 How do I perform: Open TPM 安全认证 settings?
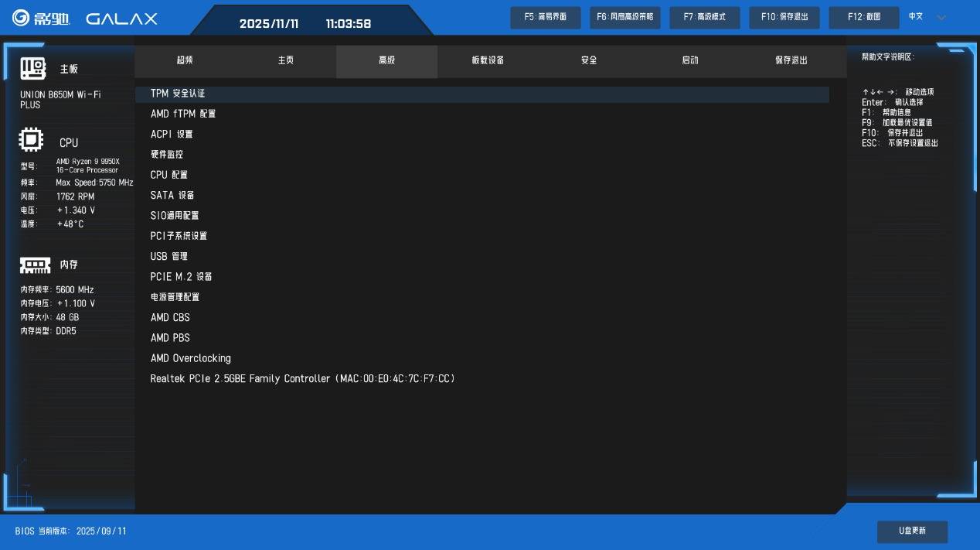click(178, 94)
